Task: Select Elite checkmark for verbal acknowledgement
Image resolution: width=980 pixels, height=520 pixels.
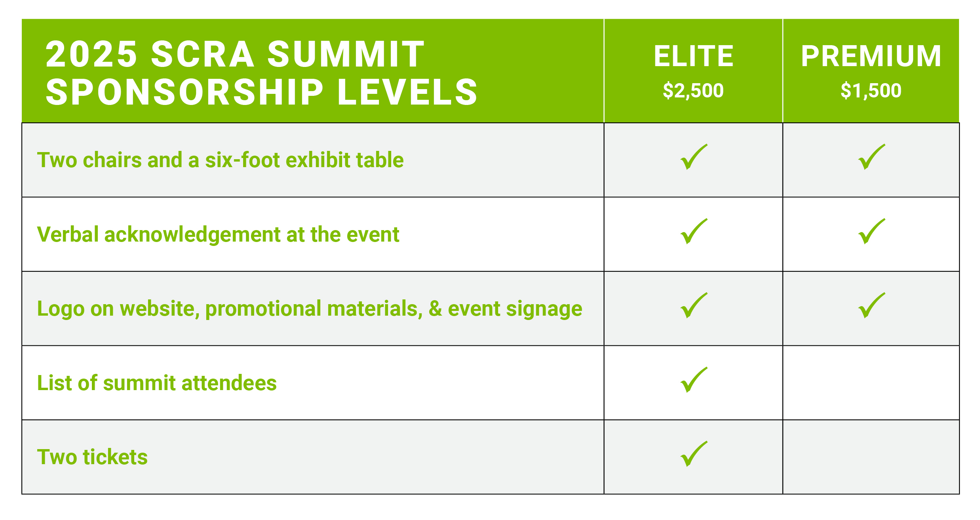Action: (694, 231)
